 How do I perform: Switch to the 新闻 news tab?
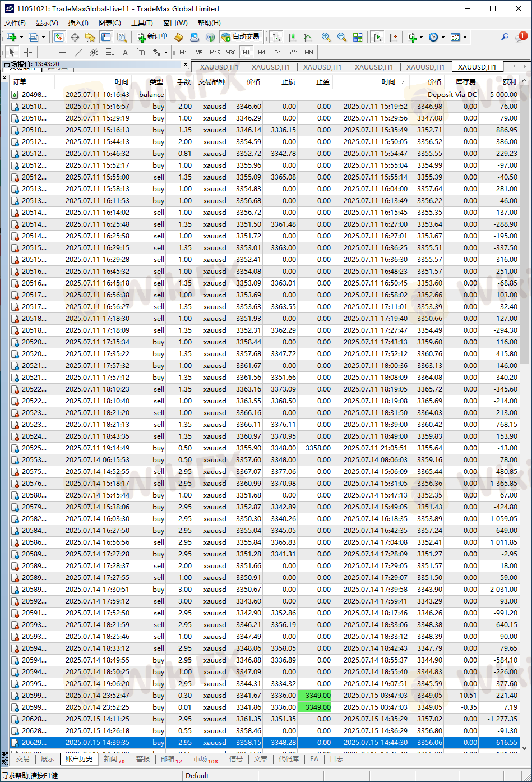pyautogui.click(x=113, y=759)
